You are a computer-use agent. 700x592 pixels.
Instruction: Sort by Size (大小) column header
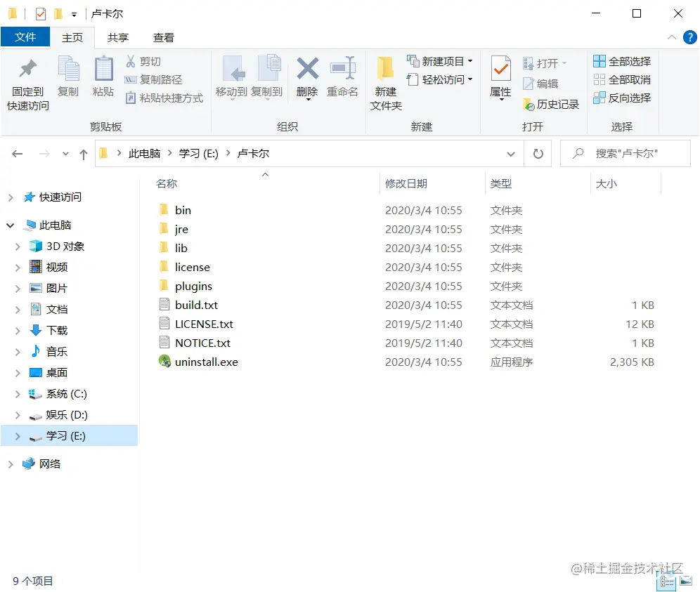607,183
